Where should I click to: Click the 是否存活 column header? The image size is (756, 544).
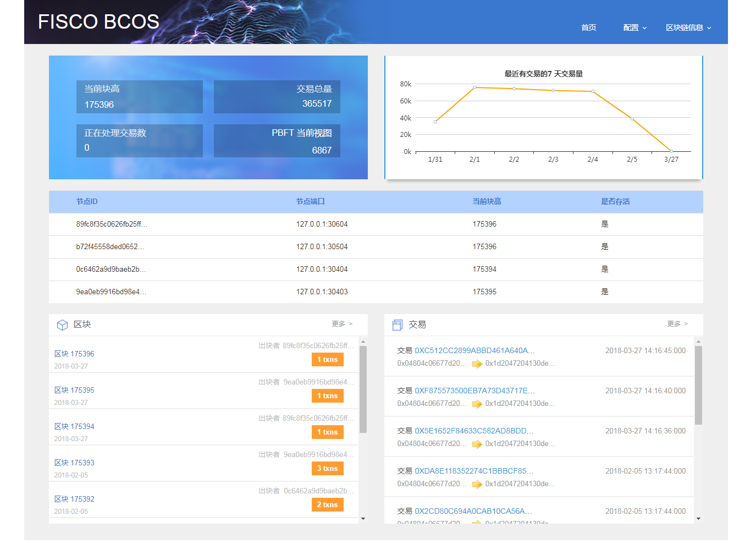[x=615, y=202]
